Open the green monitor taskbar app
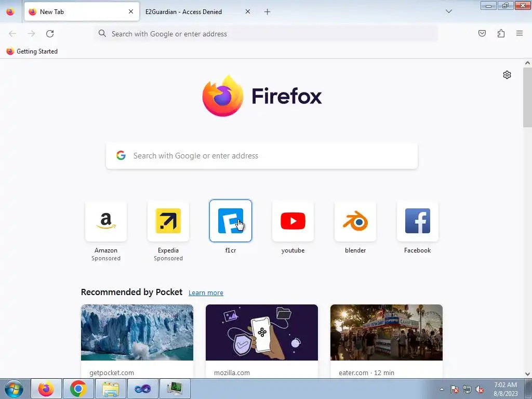The image size is (532, 399). (175, 389)
